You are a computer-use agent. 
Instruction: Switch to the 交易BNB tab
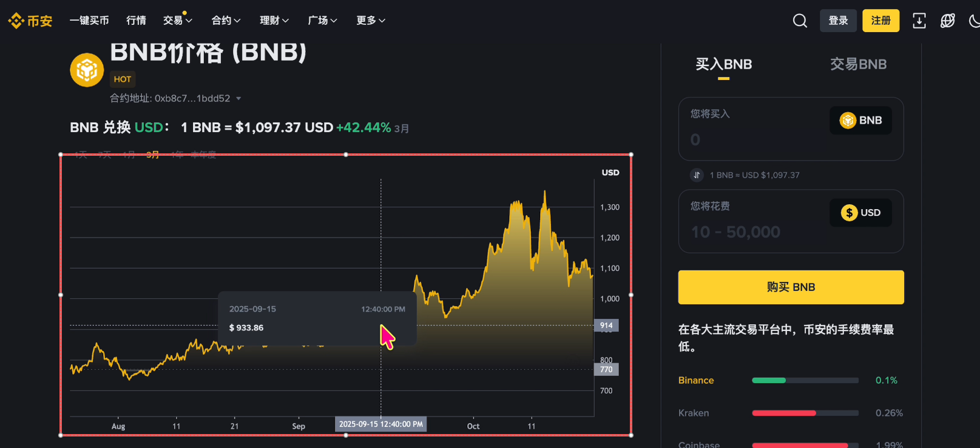858,64
